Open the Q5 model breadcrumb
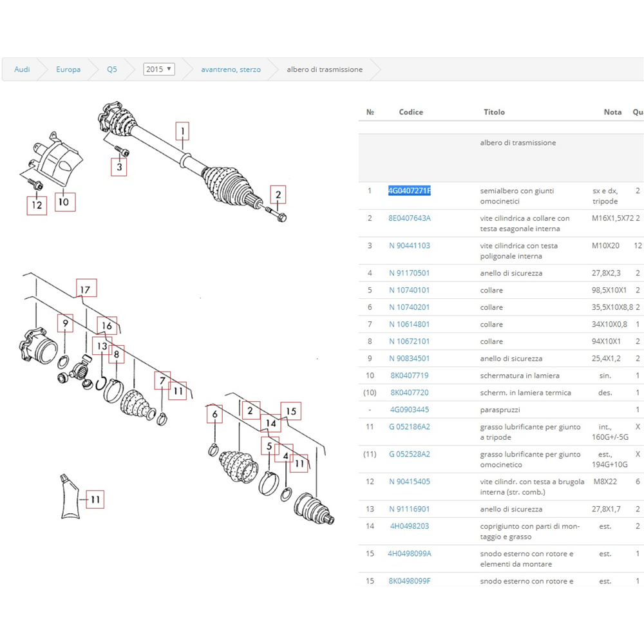Image resolution: width=644 pixels, height=644 pixels. (x=112, y=70)
